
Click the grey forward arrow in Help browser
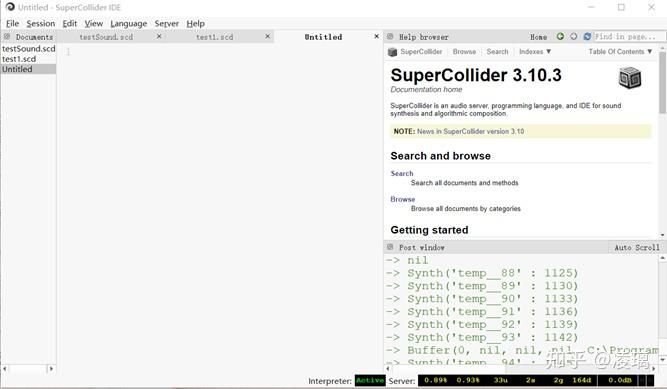coord(573,37)
